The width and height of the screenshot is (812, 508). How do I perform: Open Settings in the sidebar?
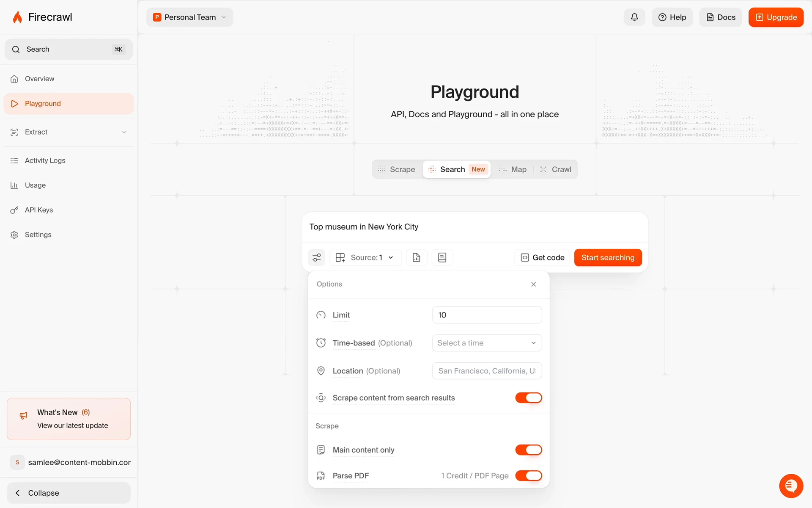38,235
